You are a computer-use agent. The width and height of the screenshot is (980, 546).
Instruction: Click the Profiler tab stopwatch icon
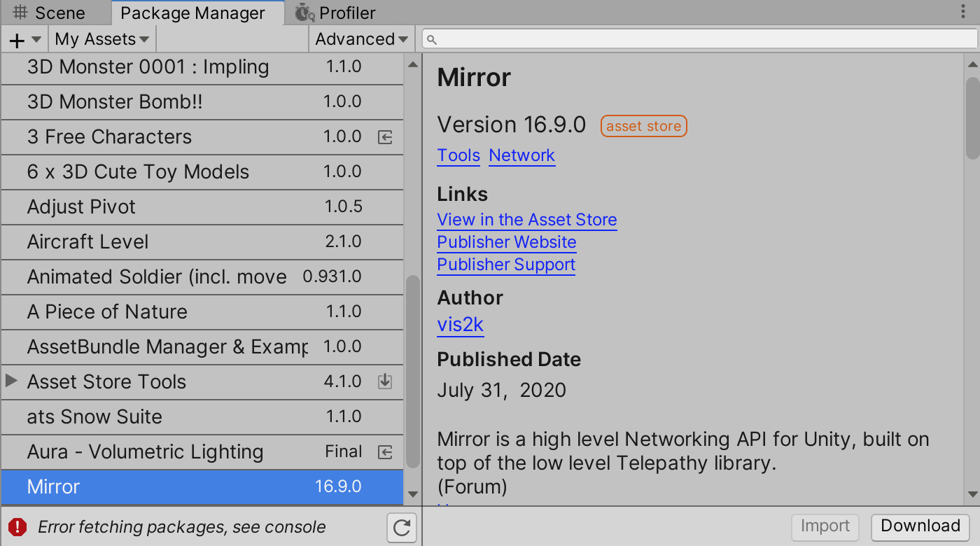[x=304, y=13]
